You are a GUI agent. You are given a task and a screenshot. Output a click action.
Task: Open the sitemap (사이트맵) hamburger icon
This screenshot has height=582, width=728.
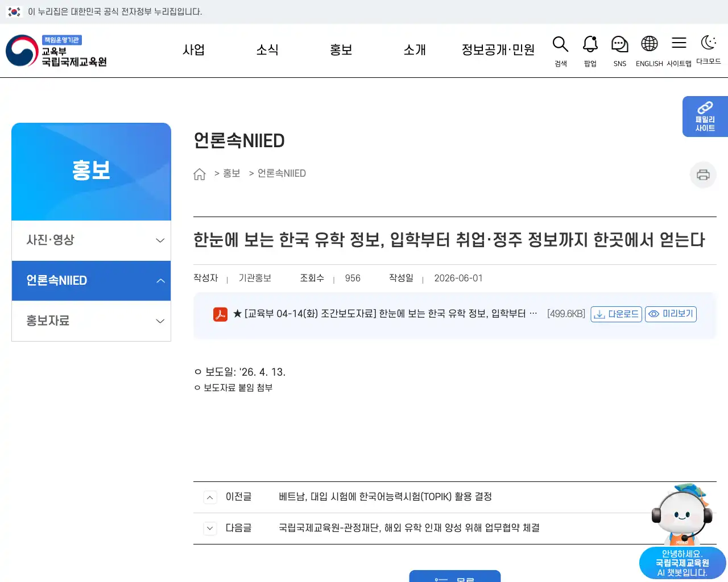click(x=679, y=51)
